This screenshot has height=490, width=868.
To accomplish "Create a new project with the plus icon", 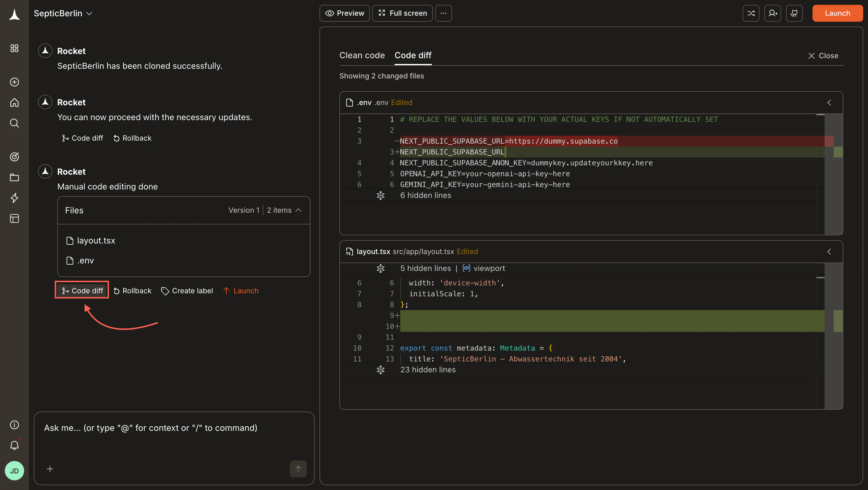I will pyautogui.click(x=14, y=82).
